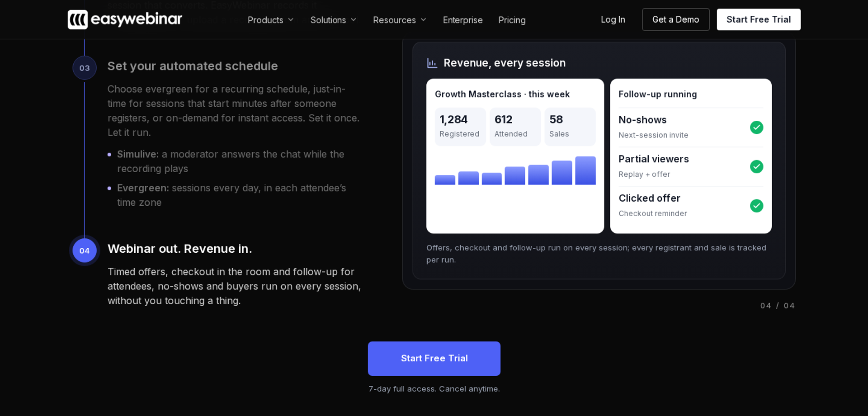868x416 pixels.
Task: Click the shortest bar in the growth chart
Action: click(x=445, y=180)
